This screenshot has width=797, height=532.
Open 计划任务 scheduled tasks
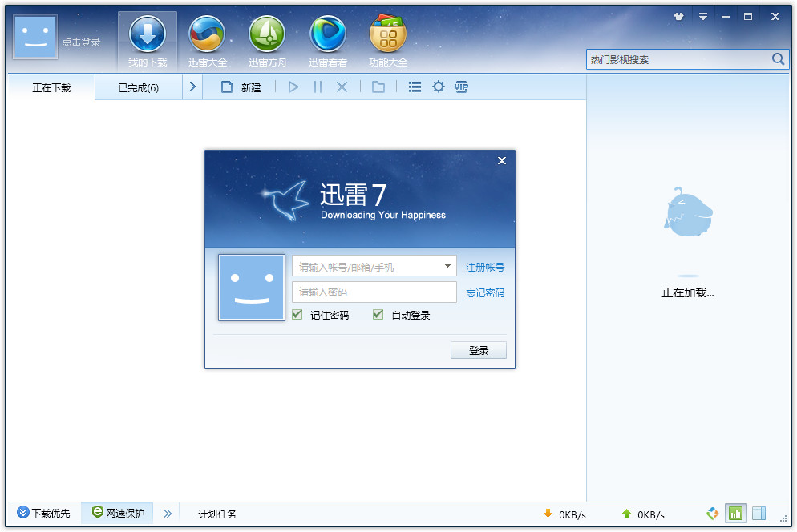click(x=217, y=514)
